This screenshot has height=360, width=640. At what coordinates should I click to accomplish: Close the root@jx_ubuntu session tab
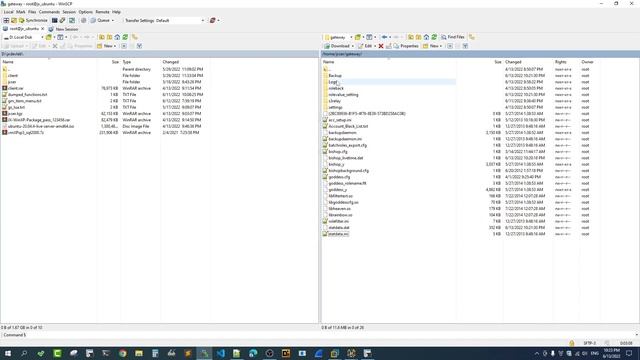tap(42, 29)
